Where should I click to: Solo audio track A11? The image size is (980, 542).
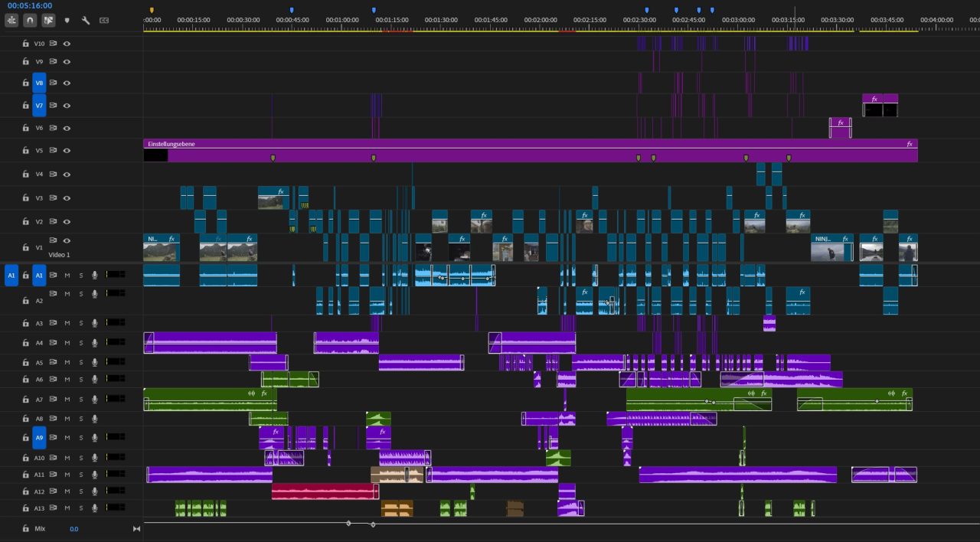80,475
